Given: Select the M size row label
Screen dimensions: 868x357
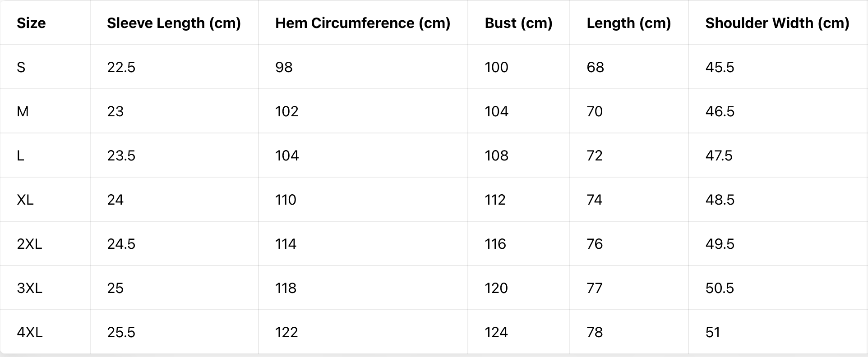Looking at the screenshot, I should pos(23,111).
